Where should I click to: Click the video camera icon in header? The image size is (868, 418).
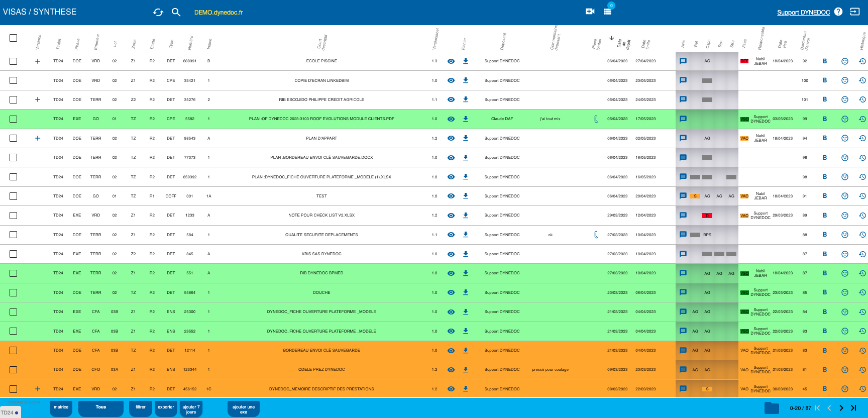(590, 12)
